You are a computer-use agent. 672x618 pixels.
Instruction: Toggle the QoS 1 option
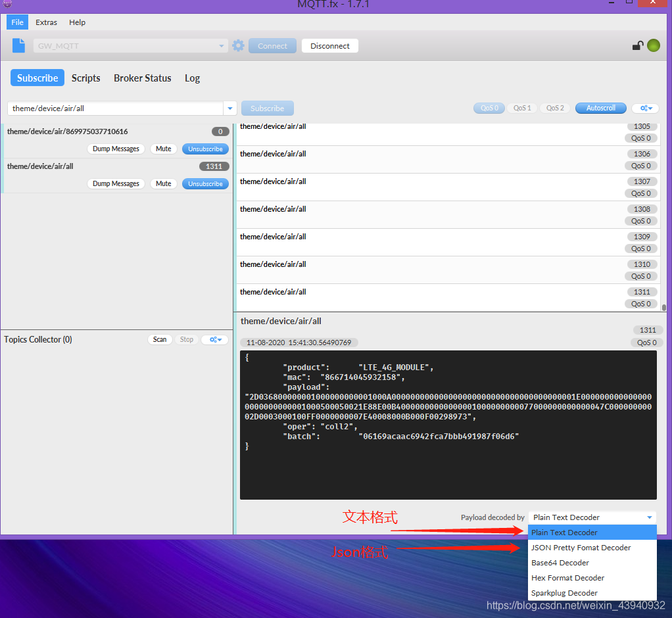522,108
